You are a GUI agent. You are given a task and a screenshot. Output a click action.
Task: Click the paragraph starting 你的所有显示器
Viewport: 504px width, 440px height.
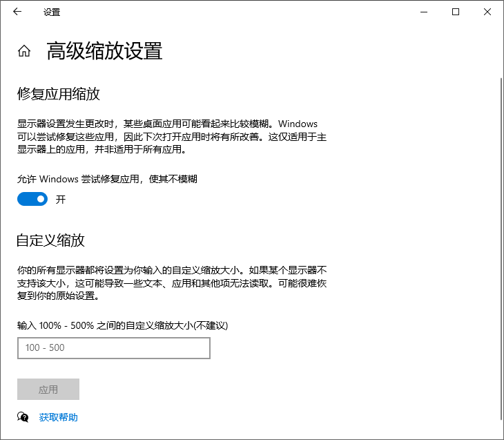pyautogui.click(x=172, y=283)
